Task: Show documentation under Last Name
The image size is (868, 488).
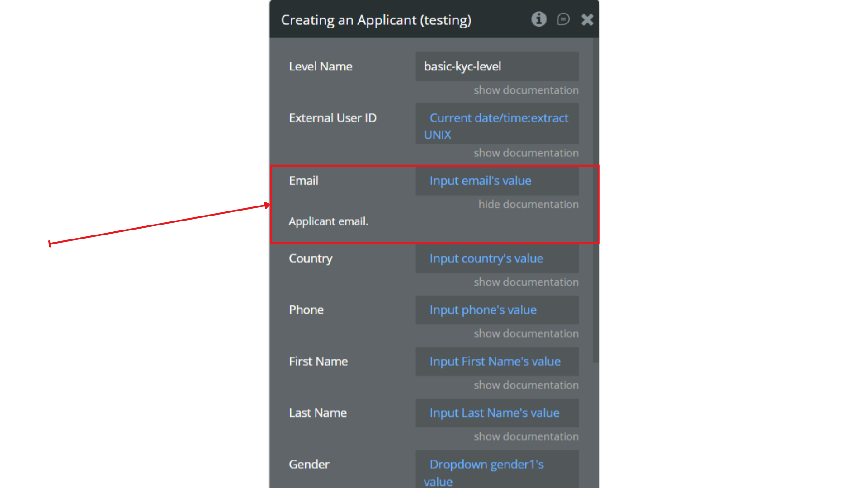Action: pos(526,437)
